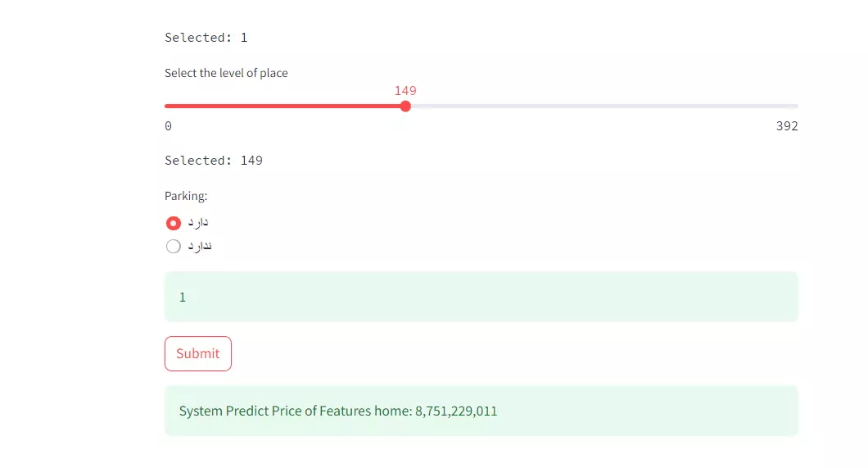Select the ندارد parking radio circle

pyautogui.click(x=173, y=247)
